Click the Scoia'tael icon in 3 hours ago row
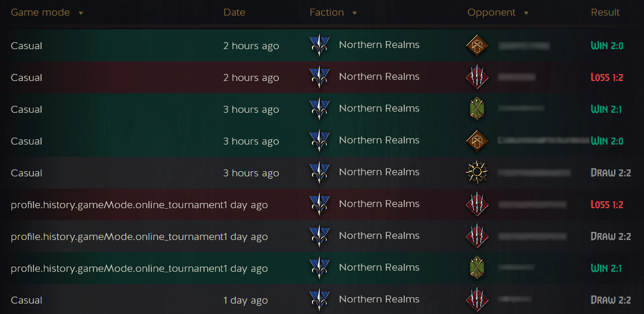 tap(477, 109)
